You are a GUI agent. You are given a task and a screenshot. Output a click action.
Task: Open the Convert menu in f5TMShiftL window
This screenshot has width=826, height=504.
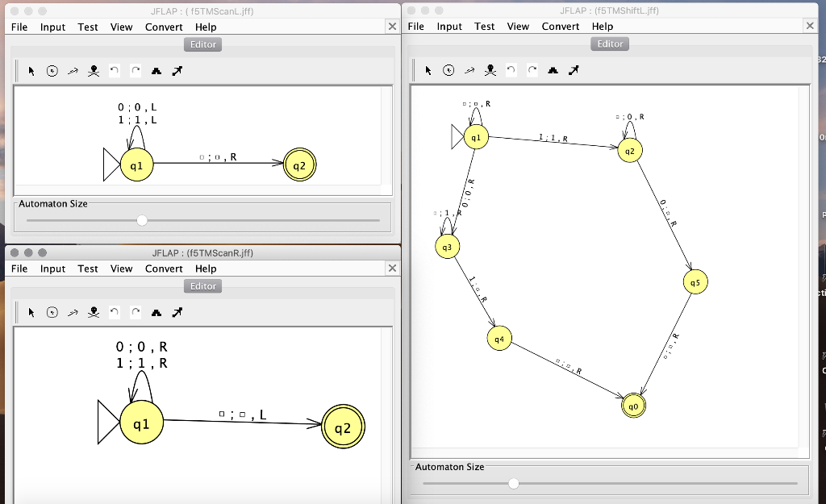coord(560,26)
